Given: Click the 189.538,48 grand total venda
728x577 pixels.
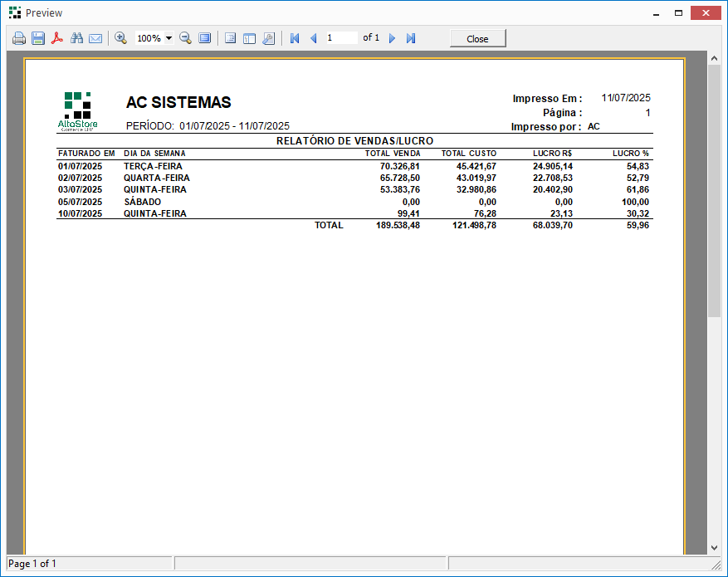Looking at the screenshot, I should [398, 225].
